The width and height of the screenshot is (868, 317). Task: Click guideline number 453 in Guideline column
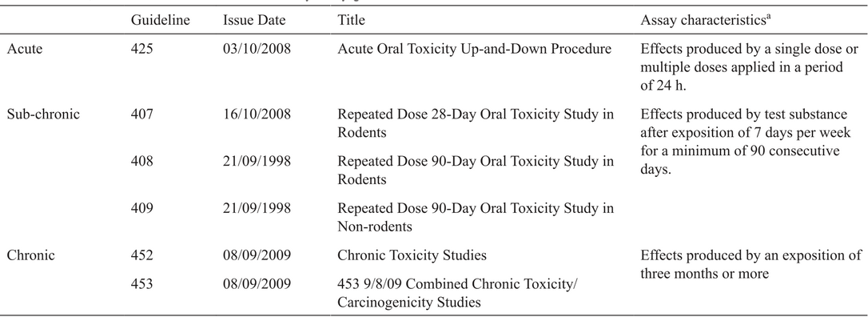[x=141, y=284]
